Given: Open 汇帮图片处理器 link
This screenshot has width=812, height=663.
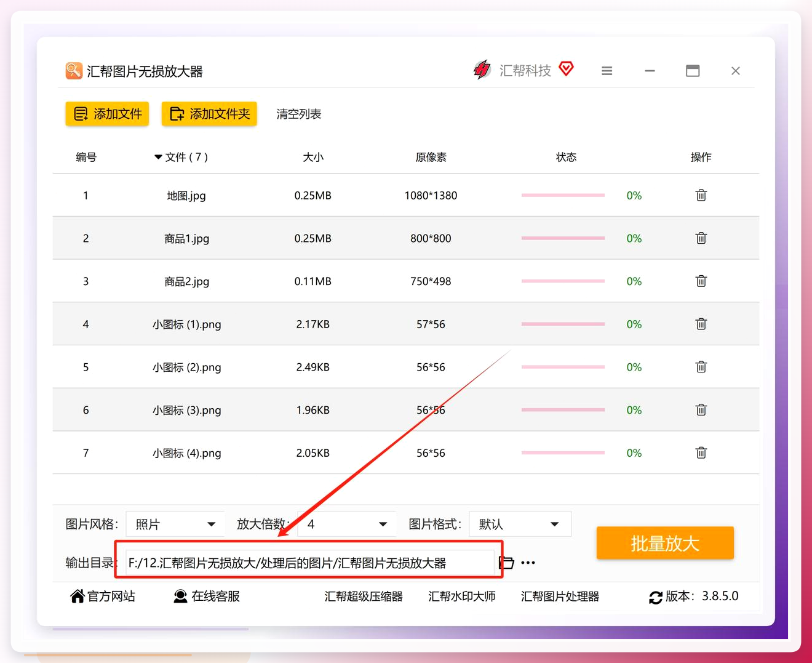Looking at the screenshot, I should click(560, 597).
